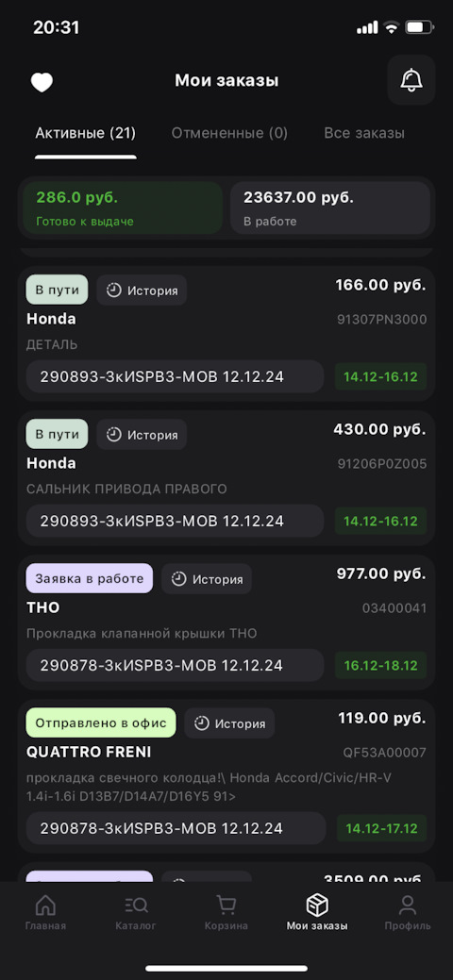
Task: Switch to Все заказы tab
Action: pos(364,133)
